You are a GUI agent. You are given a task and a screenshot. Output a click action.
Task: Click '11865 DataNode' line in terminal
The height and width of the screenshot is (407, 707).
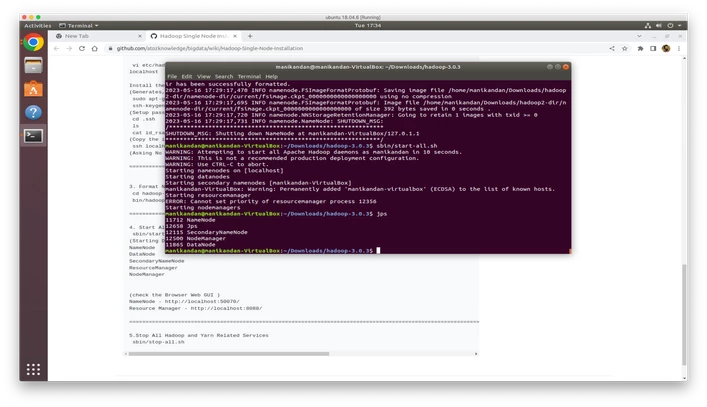(x=190, y=245)
